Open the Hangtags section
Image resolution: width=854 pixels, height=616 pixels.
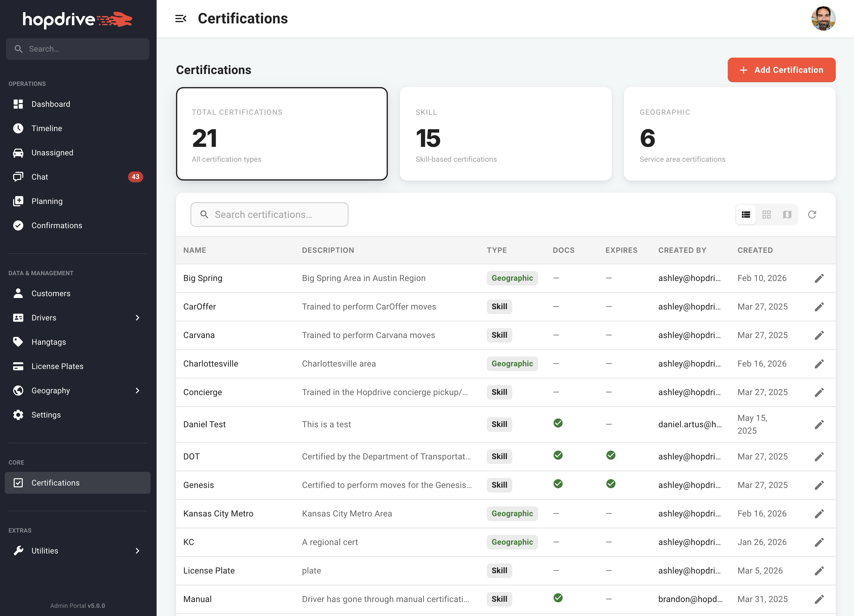tap(49, 341)
